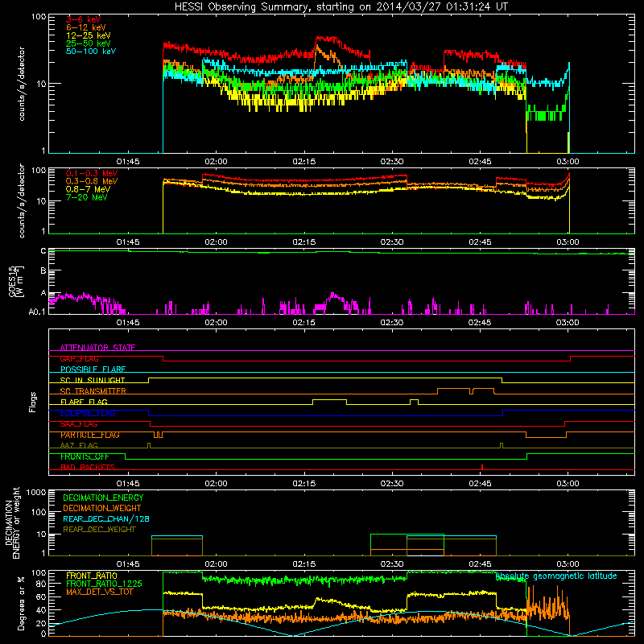This screenshot has height=644, width=644.
Task: Select the PARTICLE_FLAG label
Action: [x=90, y=435]
